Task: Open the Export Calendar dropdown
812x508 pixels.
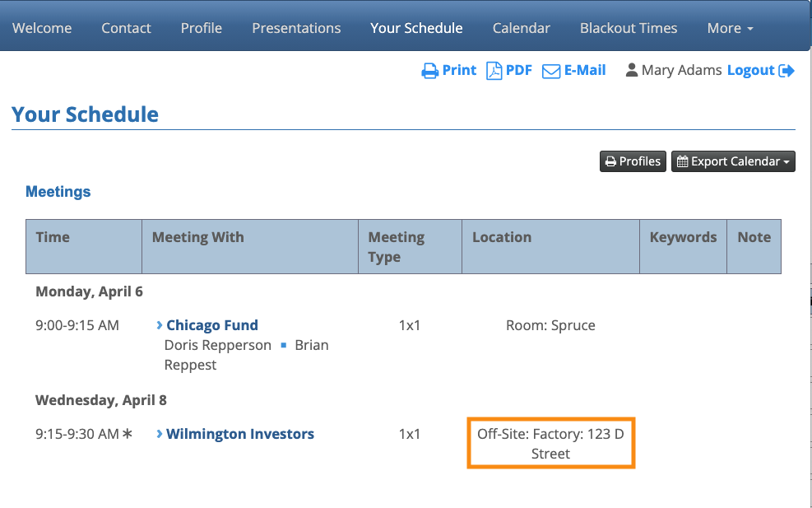Action: coord(734,161)
